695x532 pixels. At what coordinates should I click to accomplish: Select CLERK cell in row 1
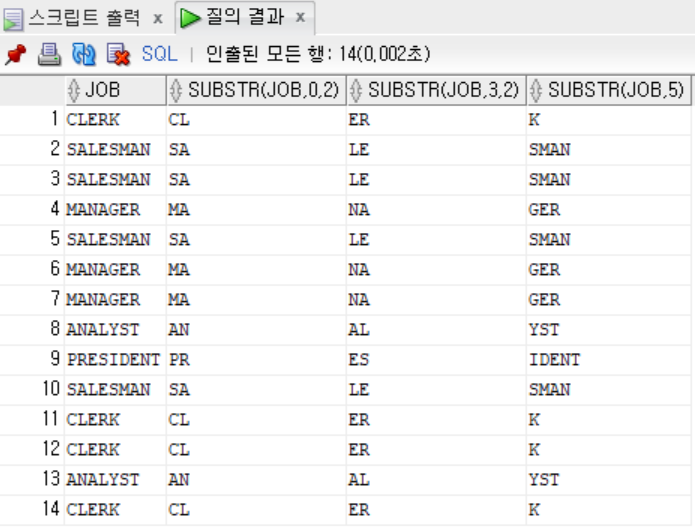[115, 120]
